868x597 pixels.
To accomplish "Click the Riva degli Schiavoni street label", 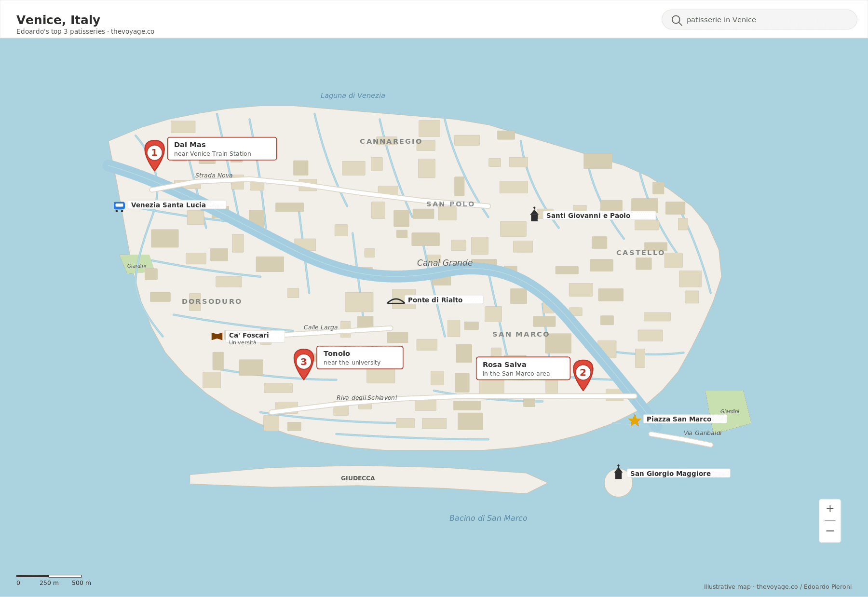I will pyautogui.click(x=366, y=398).
